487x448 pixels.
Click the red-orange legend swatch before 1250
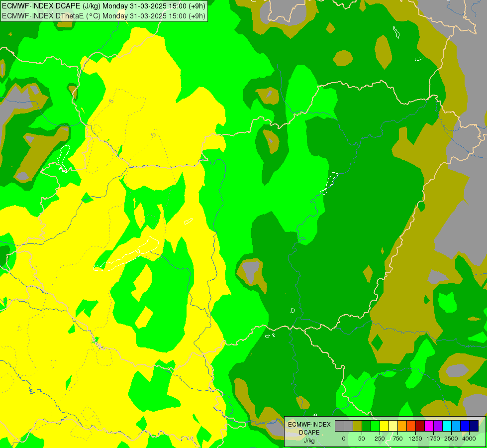(411, 426)
